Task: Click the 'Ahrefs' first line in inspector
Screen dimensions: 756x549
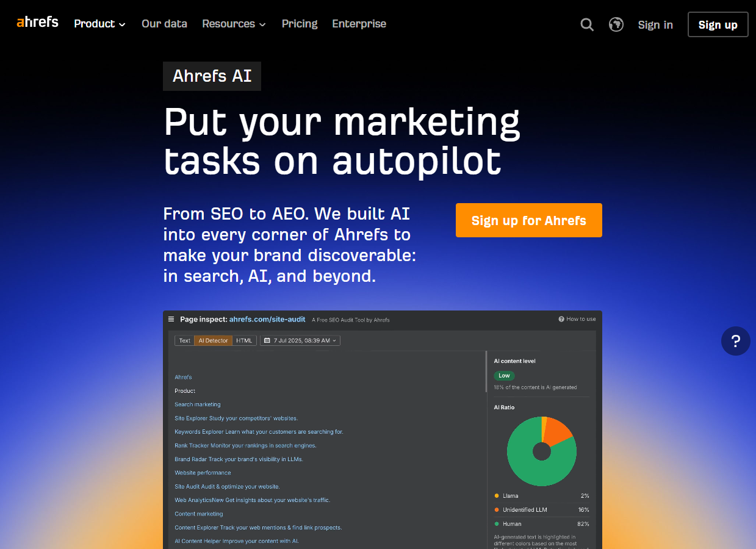Action: (x=183, y=377)
